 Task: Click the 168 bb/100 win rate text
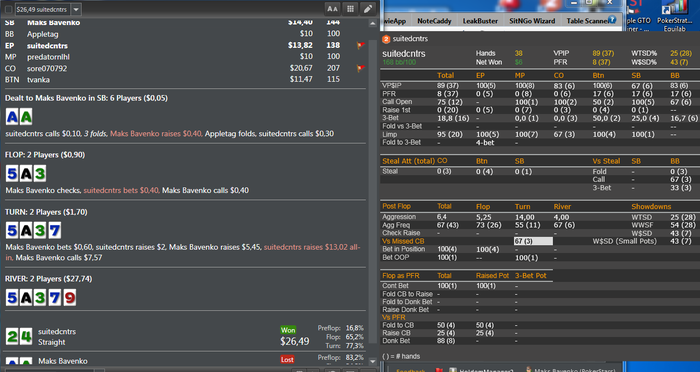[x=399, y=62]
